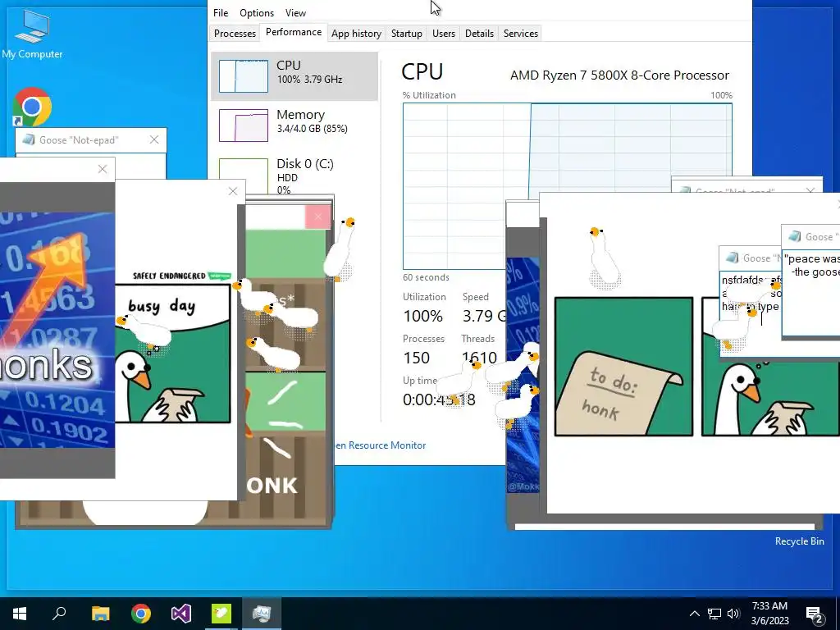The image size is (840, 630).
Task: Click the busy day comic image
Action: pyautogui.click(x=172, y=354)
